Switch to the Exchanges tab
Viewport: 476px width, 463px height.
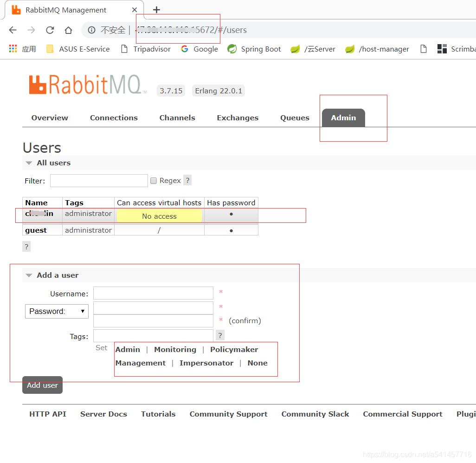point(238,118)
